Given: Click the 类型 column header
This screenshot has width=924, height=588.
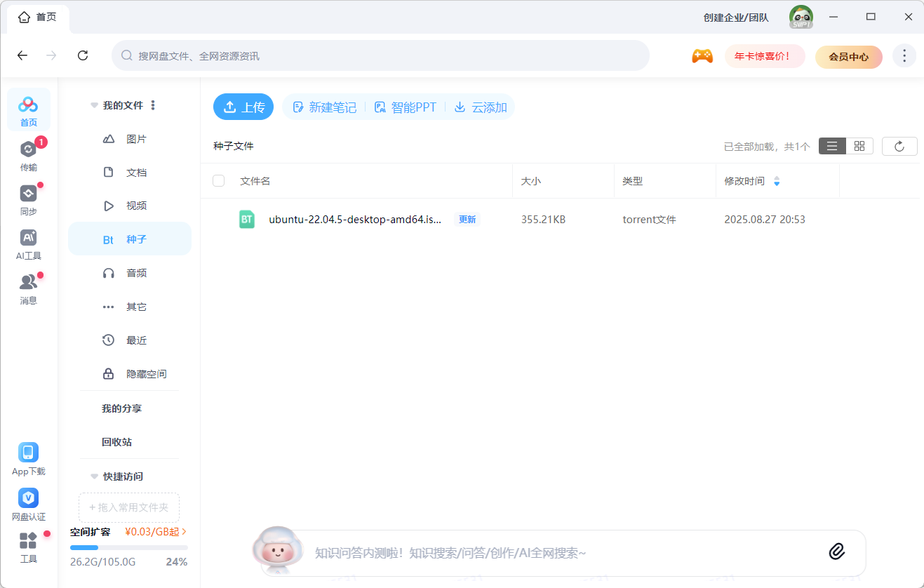Looking at the screenshot, I should point(633,181).
